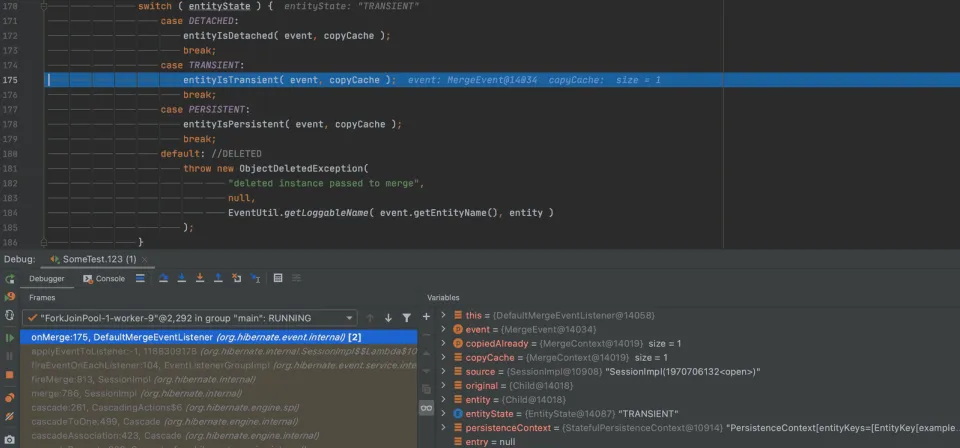This screenshot has width=960, height=448.
Task: Click line number 175 in the gutter
Action: 10,80
